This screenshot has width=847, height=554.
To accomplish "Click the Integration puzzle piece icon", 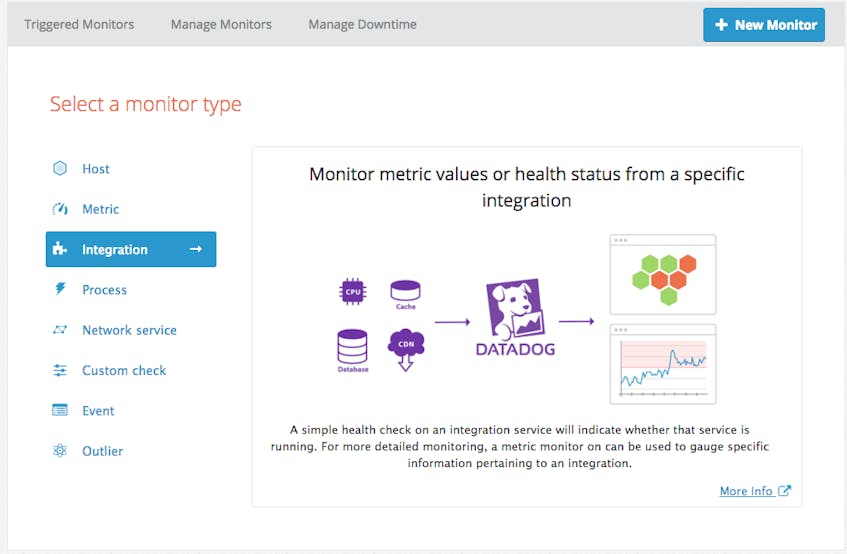I will [59, 249].
